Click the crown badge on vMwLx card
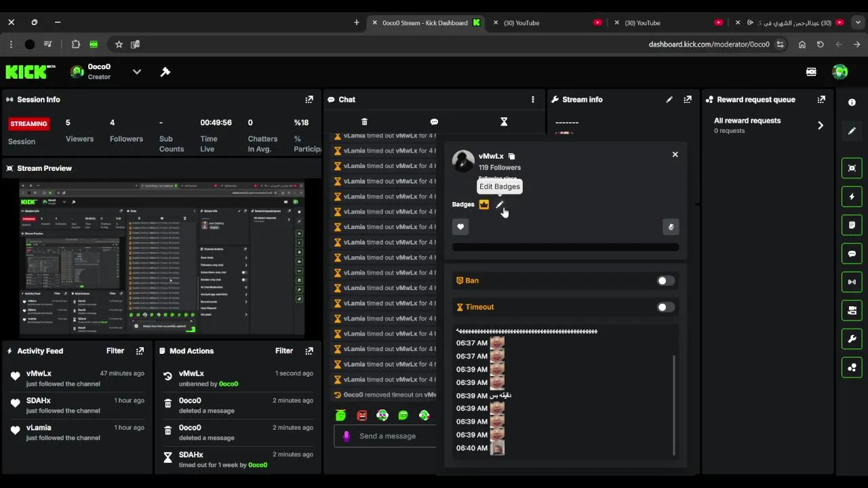 point(484,204)
